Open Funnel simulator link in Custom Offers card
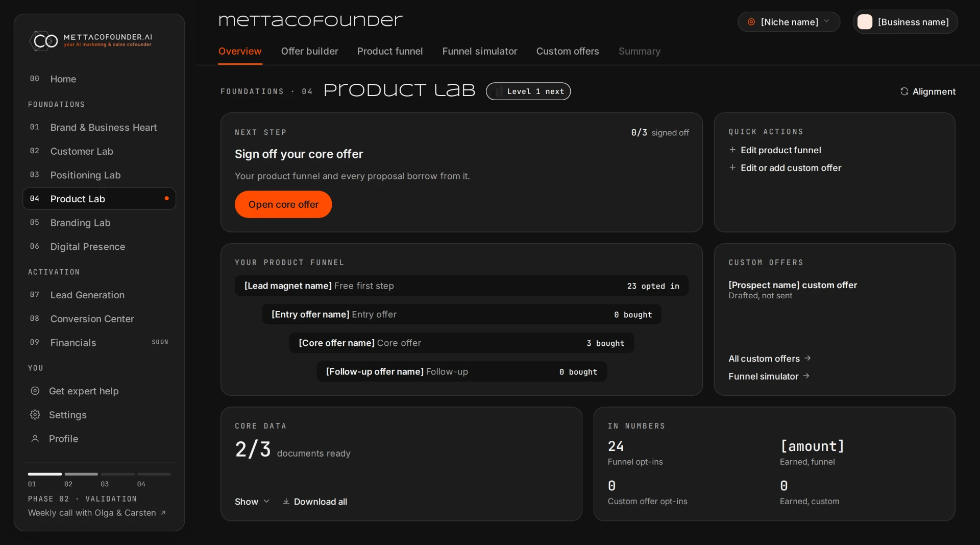The height and width of the screenshot is (545, 980). pos(769,376)
